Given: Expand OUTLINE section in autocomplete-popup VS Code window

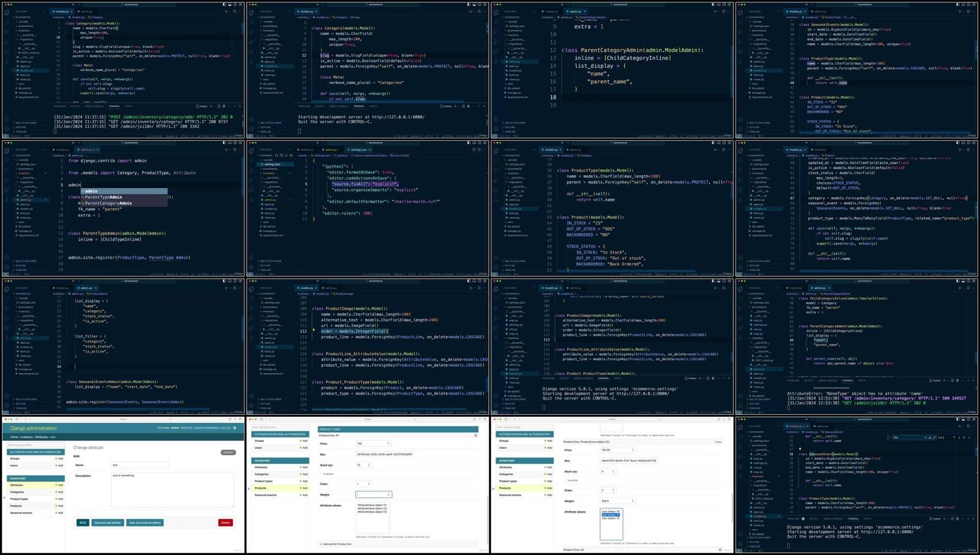Looking at the screenshot, I should [x=20, y=265].
